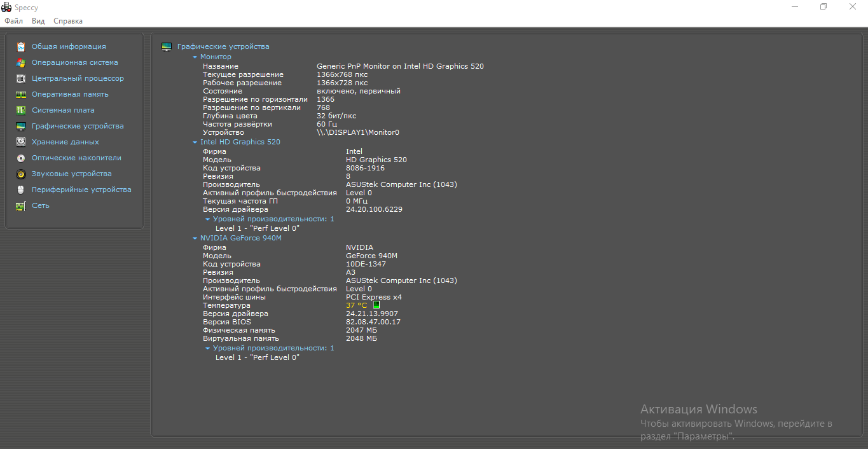The height and width of the screenshot is (449, 868).
Task: Click the 8086-1916 device code value
Action: [x=366, y=168]
